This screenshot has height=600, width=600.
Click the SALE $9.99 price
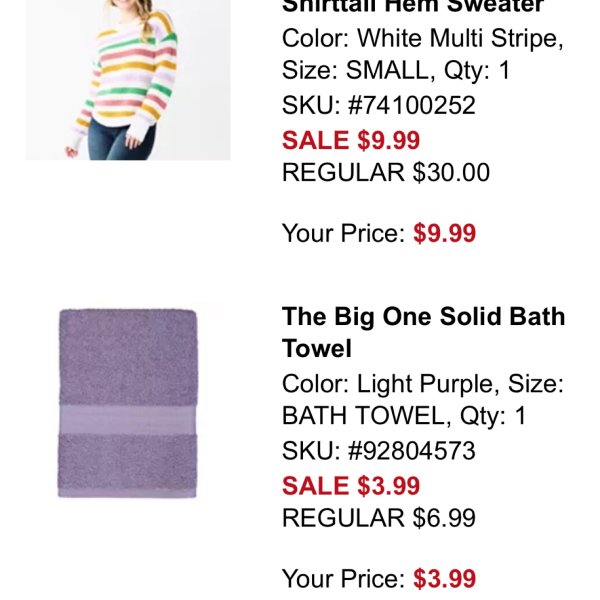click(351, 140)
